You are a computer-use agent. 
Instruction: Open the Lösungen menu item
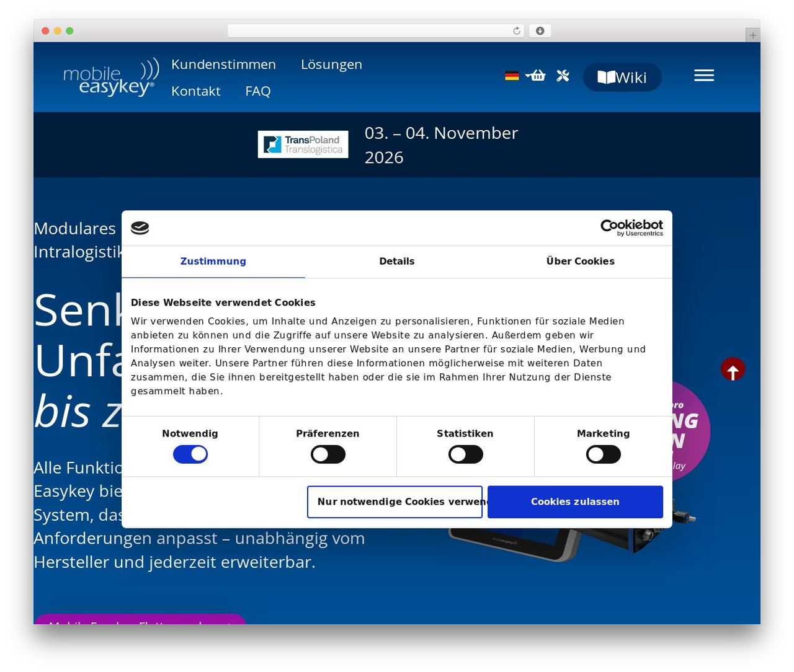331,64
